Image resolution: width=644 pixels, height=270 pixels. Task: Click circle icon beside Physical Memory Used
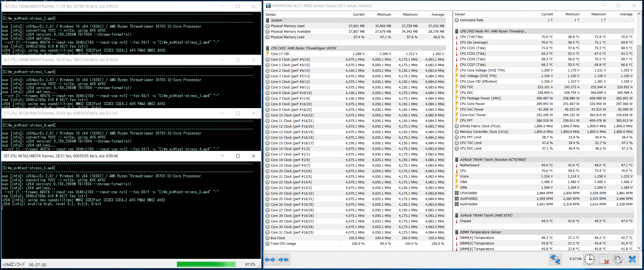268,26
